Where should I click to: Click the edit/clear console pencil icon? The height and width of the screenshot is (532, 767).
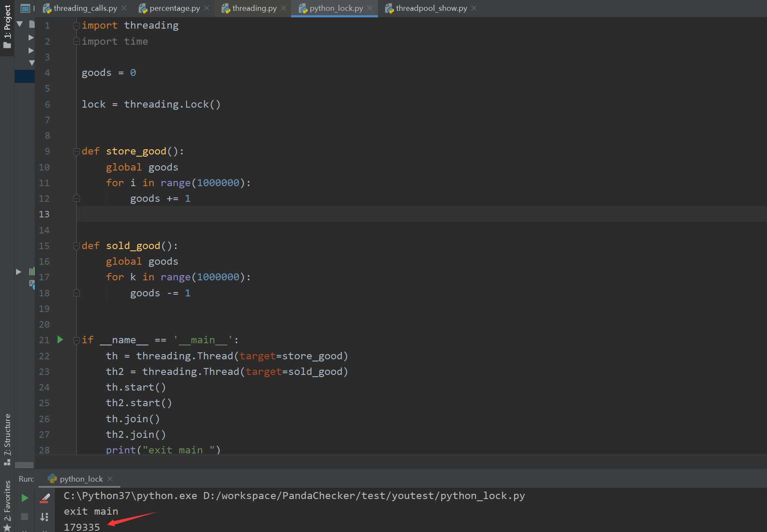45,498
